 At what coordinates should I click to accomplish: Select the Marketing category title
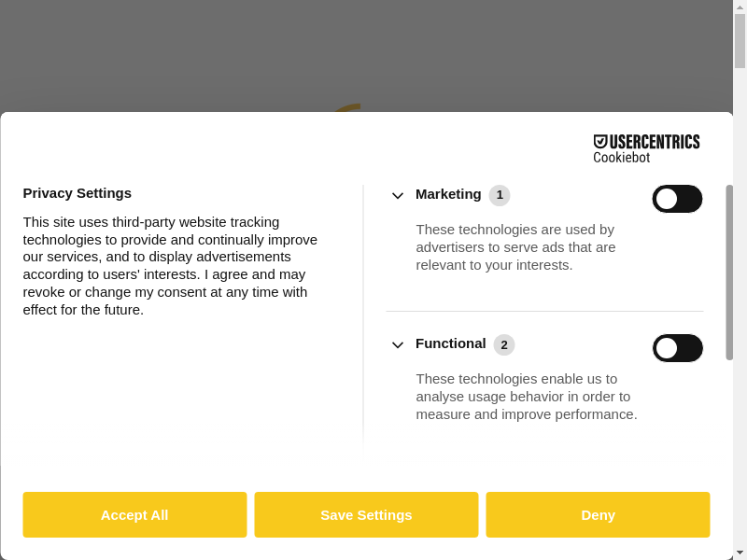(x=448, y=194)
